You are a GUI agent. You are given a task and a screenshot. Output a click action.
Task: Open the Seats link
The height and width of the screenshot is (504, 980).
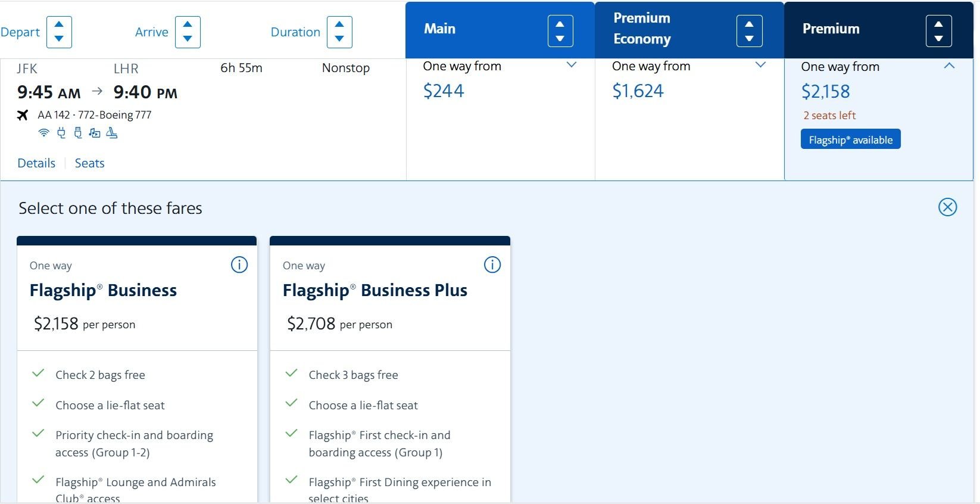click(89, 163)
